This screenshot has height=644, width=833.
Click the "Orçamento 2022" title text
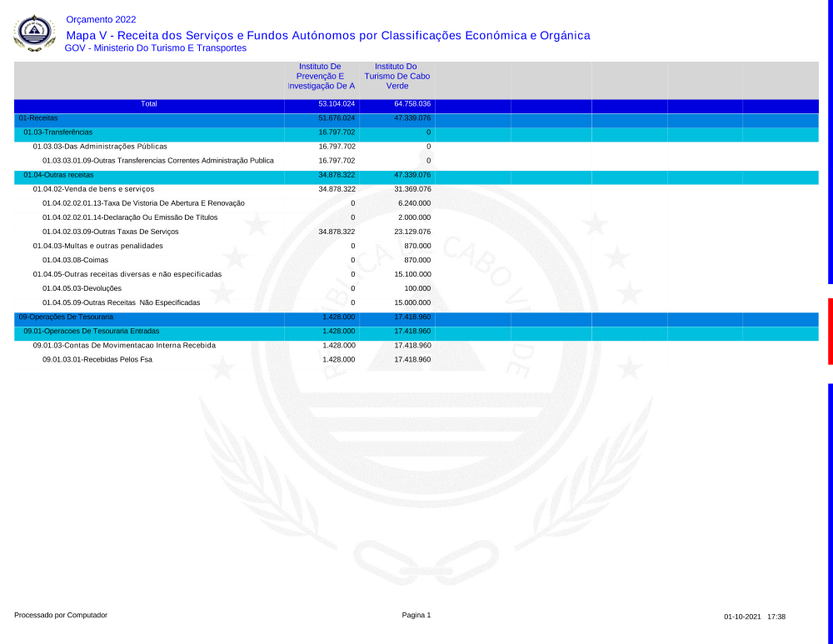pyautogui.click(x=101, y=19)
